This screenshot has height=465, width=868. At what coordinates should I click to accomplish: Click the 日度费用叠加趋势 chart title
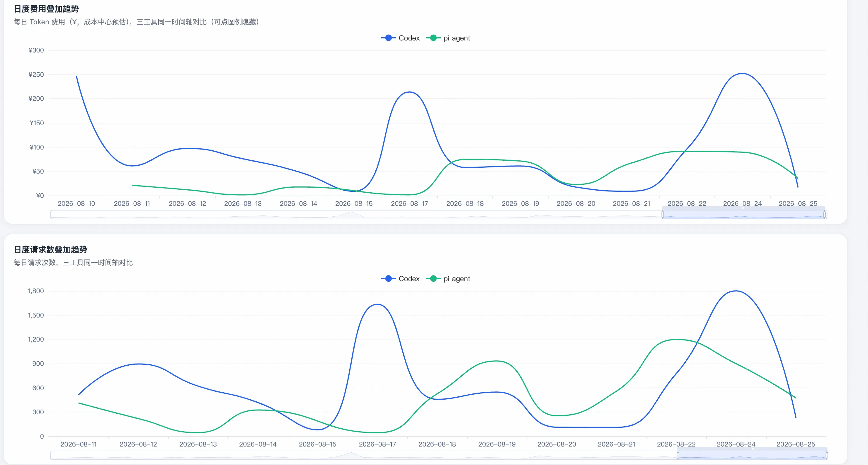(46, 9)
